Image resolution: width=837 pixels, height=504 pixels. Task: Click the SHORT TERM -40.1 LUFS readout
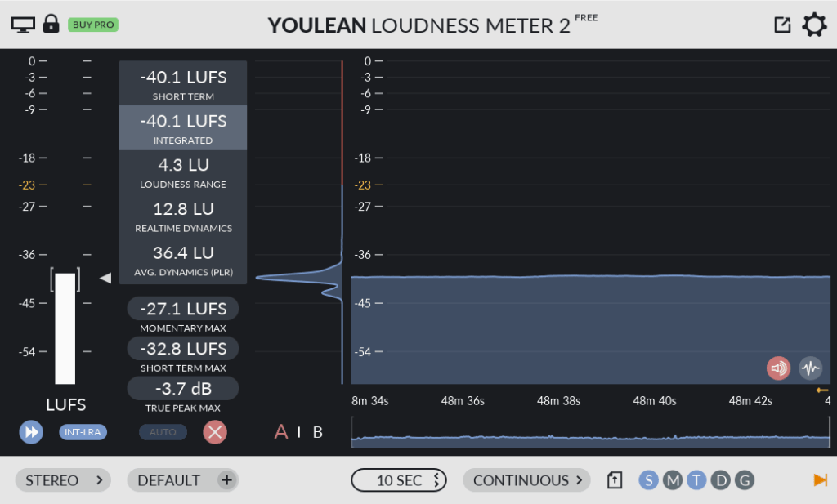click(x=183, y=83)
